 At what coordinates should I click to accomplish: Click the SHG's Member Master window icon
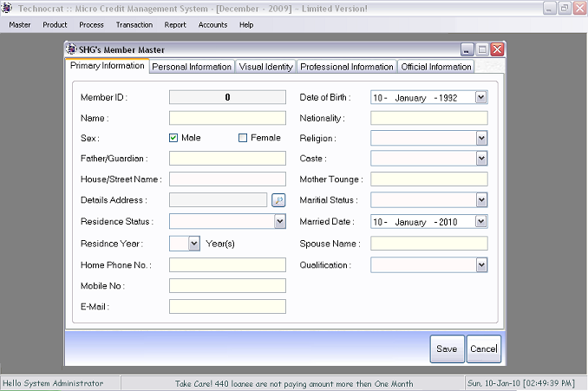pyautogui.click(x=71, y=49)
